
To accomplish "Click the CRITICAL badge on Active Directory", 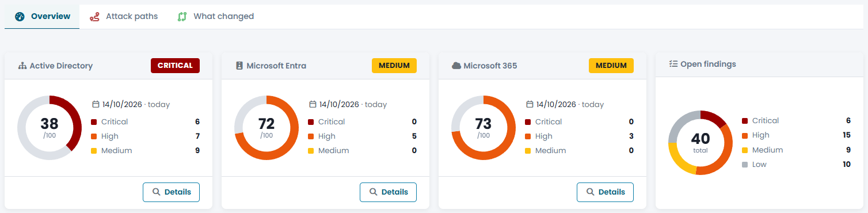I will pyautogui.click(x=175, y=66).
